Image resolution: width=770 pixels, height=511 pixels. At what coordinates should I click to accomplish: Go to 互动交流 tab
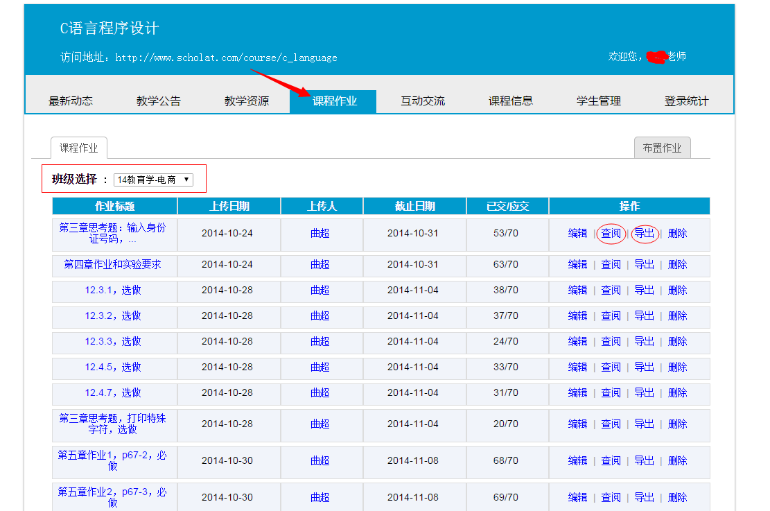pyautogui.click(x=422, y=101)
